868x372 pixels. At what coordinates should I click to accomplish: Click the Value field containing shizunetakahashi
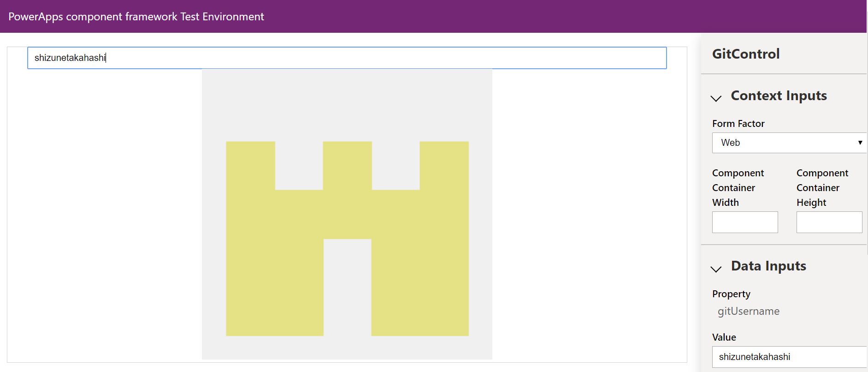(x=789, y=357)
